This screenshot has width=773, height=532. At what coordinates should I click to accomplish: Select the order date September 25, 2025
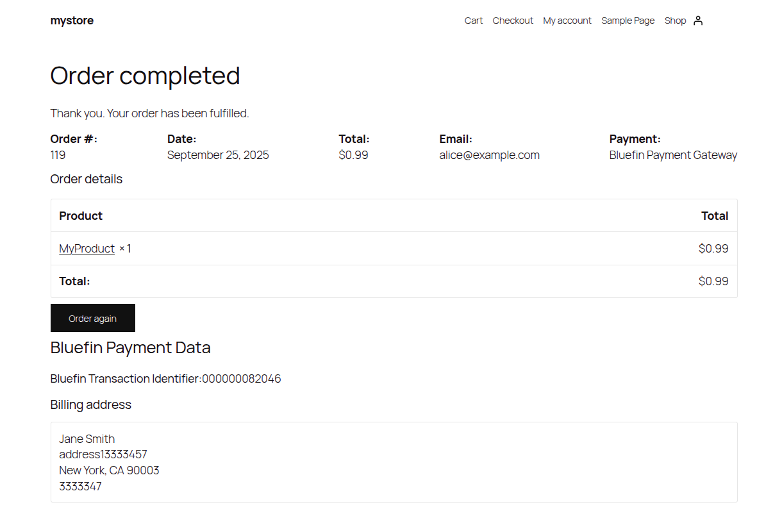(x=218, y=154)
